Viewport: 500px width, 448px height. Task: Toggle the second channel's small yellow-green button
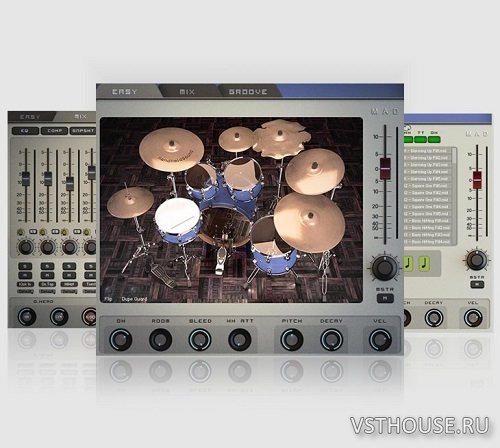(43, 232)
